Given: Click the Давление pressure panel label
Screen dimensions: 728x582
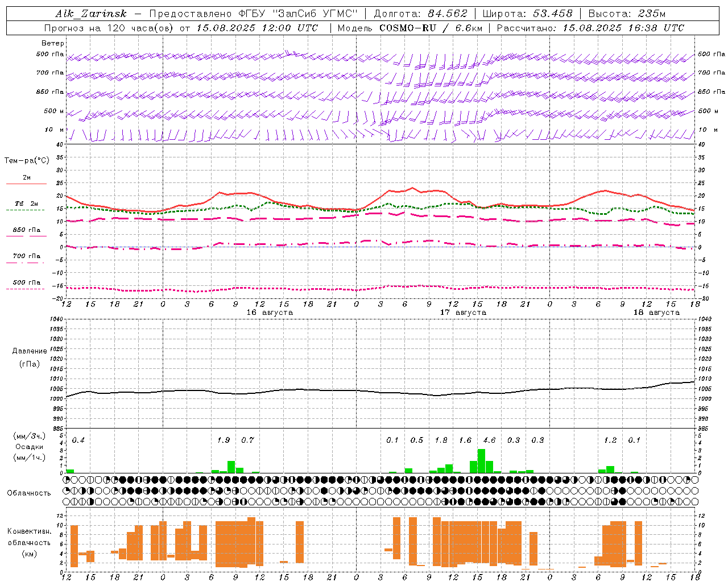Looking at the screenshot, I should (30, 351).
